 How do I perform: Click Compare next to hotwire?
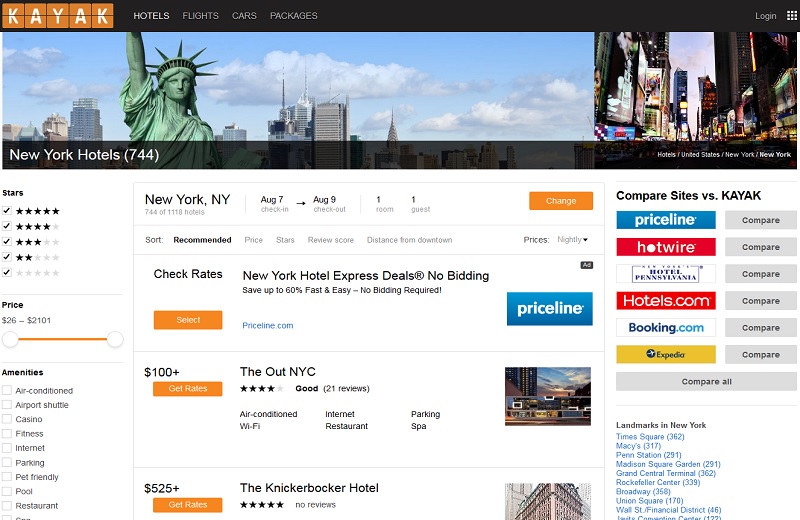761,247
